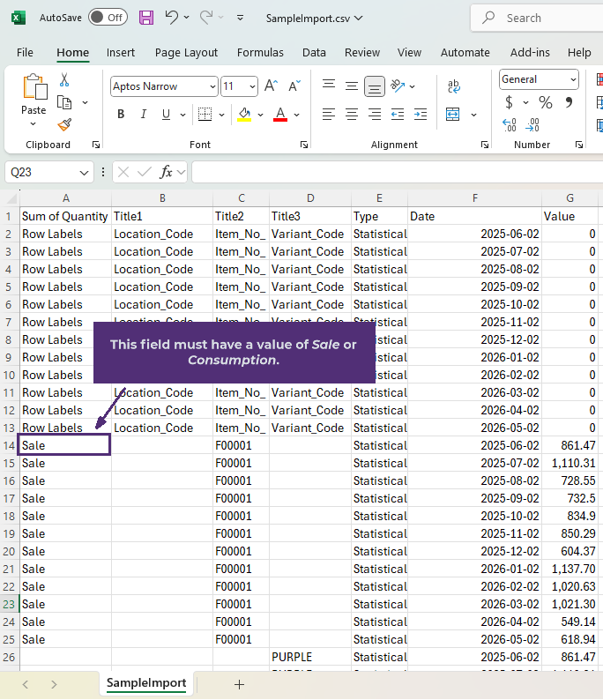Switch to the Automate tab

pyautogui.click(x=465, y=53)
